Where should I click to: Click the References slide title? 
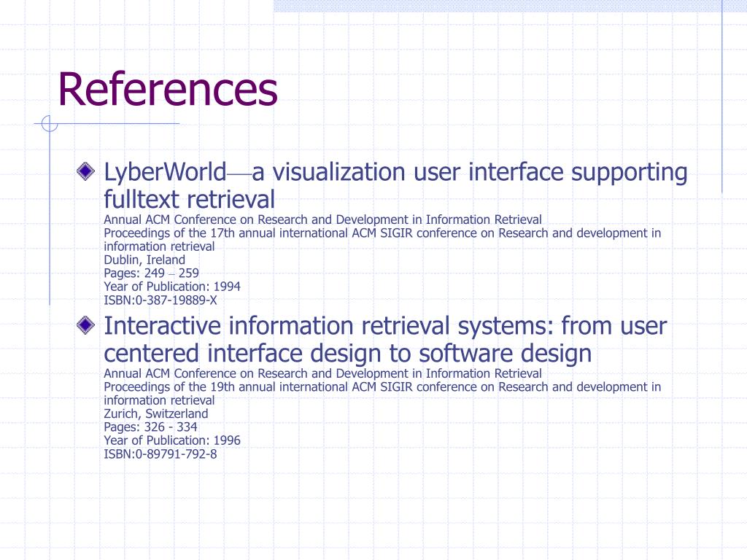[168, 90]
